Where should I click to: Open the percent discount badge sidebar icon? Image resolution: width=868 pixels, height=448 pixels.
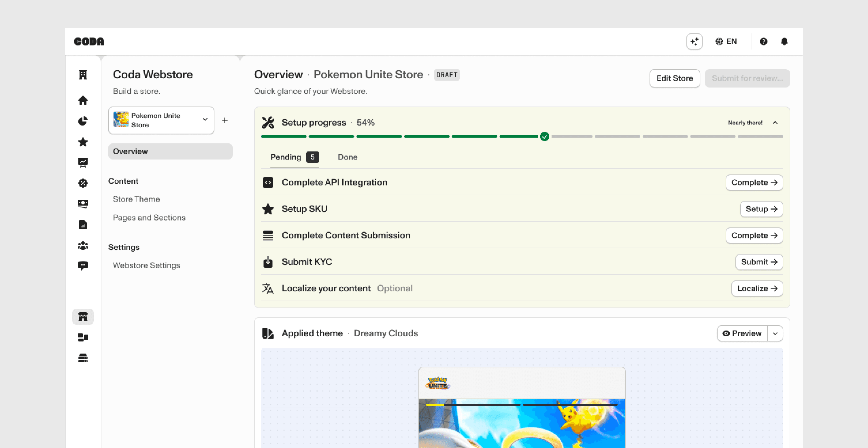[x=83, y=183]
